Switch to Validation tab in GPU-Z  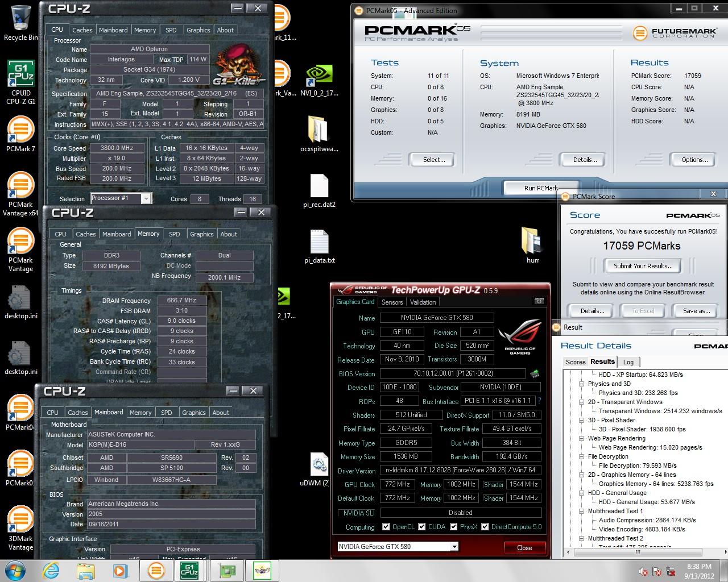[x=423, y=302]
